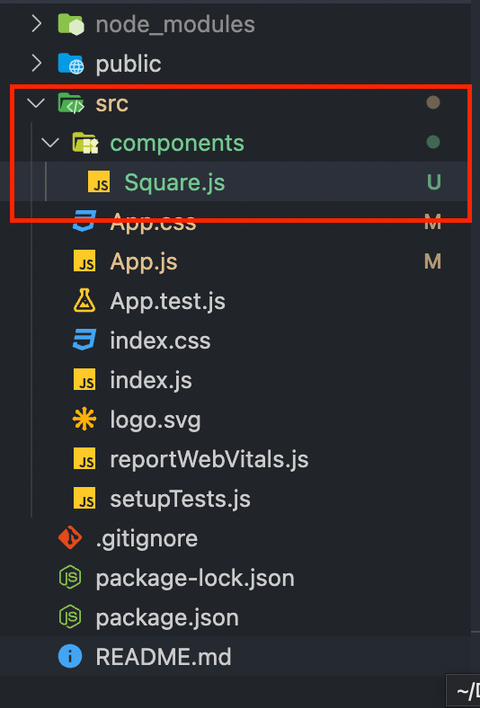
Task: Click the git icon beside .gitignore
Action: click(x=70, y=538)
